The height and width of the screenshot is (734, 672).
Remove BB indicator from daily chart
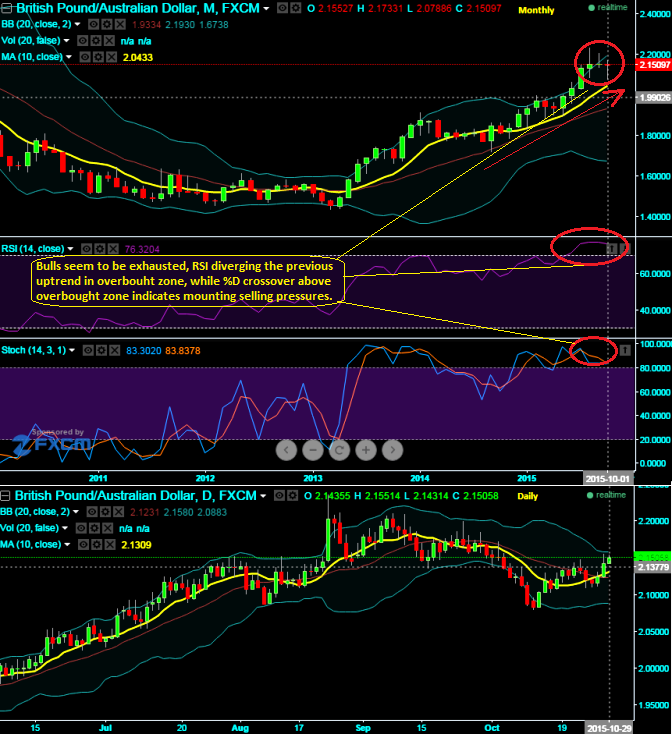click(x=119, y=512)
